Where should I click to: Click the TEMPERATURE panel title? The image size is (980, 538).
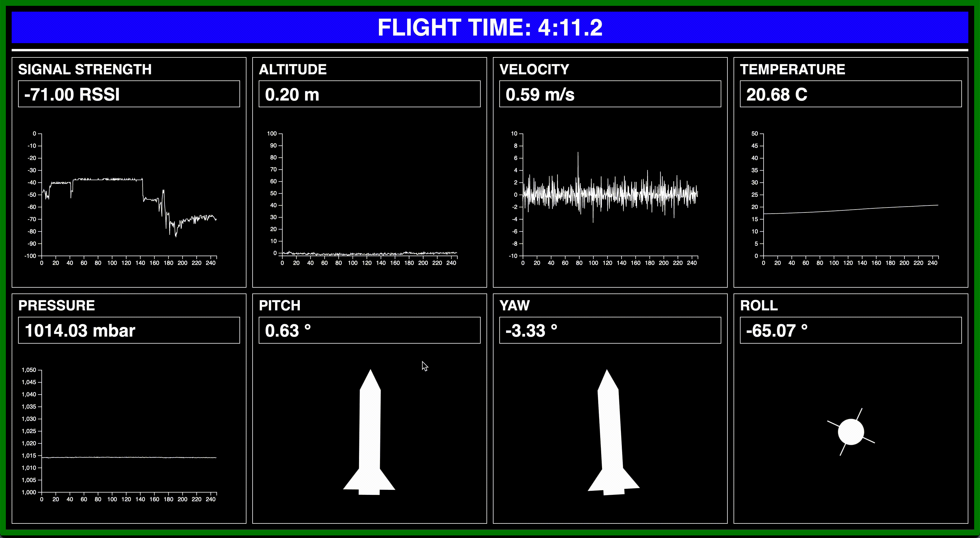coord(792,69)
